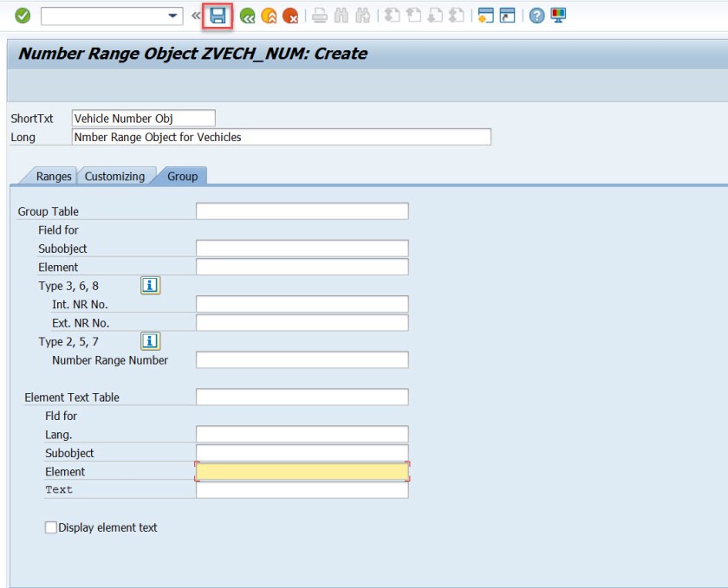Click the Element Text Table field
This screenshot has height=588, width=728.
click(302, 397)
